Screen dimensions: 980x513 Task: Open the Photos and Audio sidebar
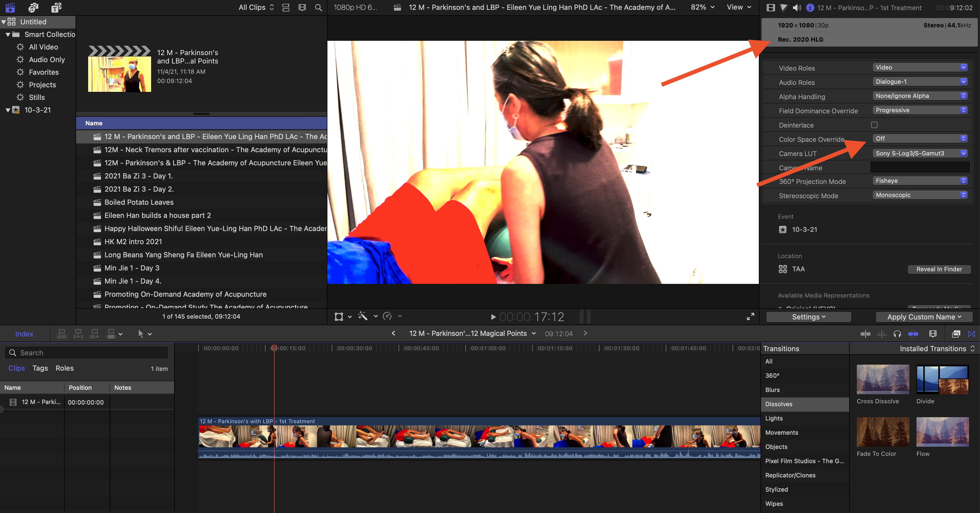click(33, 7)
